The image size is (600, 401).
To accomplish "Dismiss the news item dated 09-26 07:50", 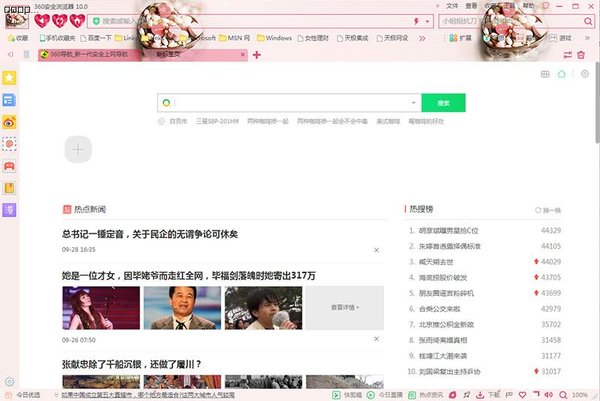I will [x=376, y=339].
